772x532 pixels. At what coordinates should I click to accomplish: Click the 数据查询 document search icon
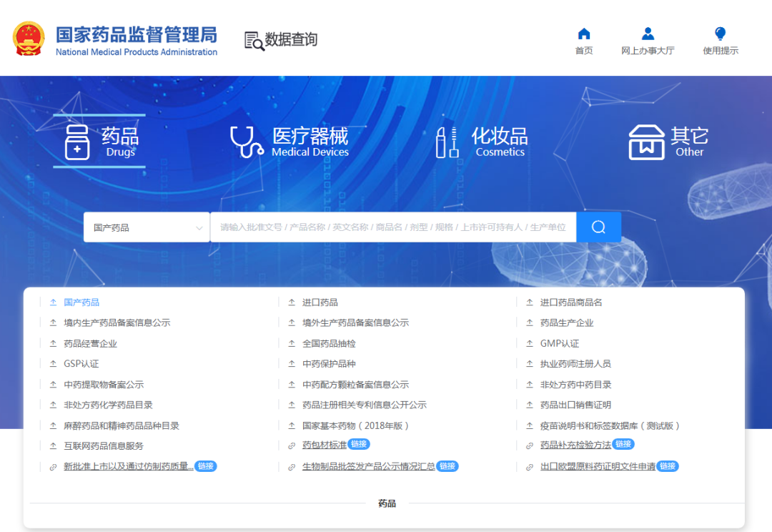254,41
